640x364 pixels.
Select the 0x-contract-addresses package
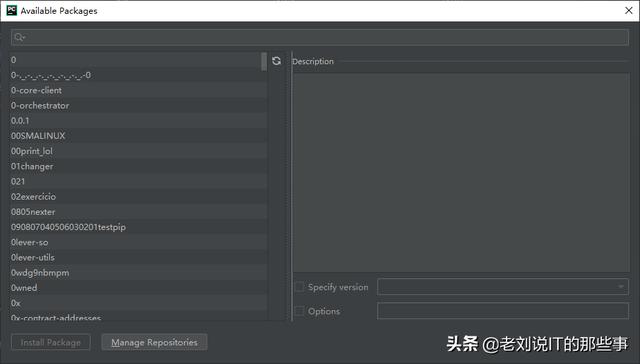pos(138,316)
